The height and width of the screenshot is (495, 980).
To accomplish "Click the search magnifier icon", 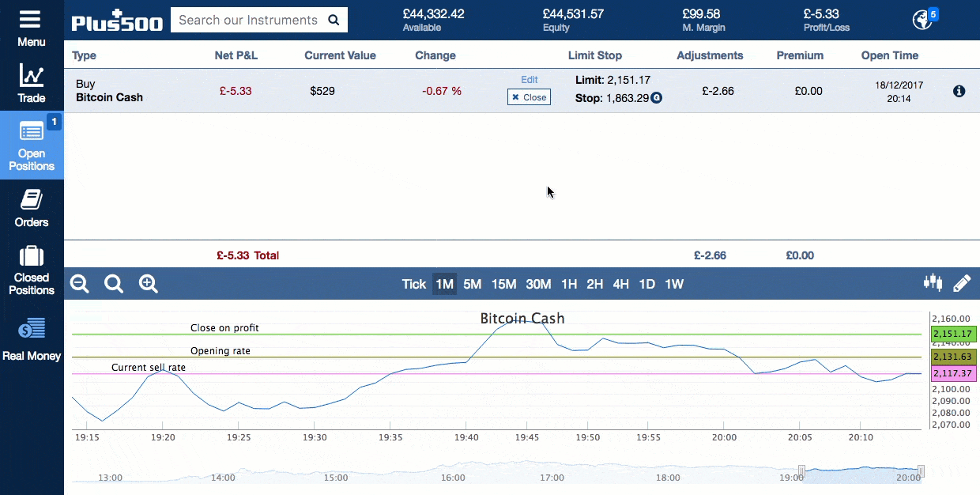I will point(334,20).
